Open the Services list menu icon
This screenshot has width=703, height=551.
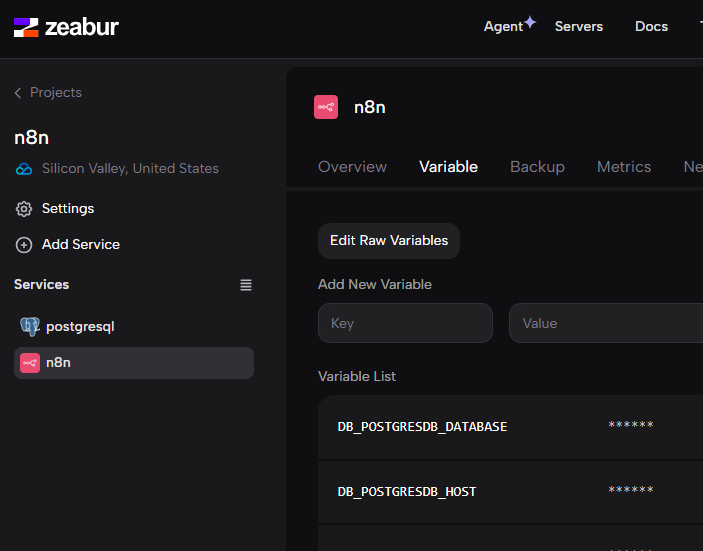point(246,285)
